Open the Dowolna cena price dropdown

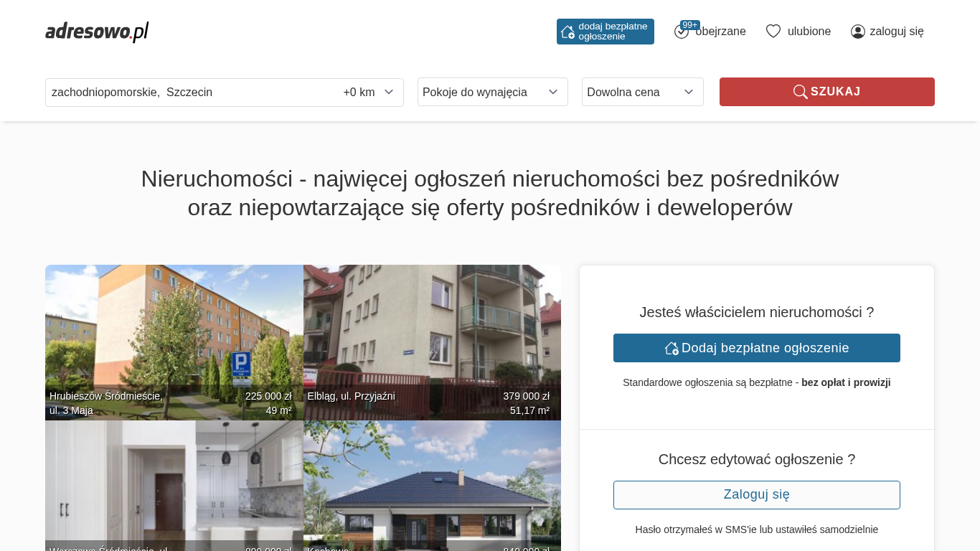pos(642,93)
